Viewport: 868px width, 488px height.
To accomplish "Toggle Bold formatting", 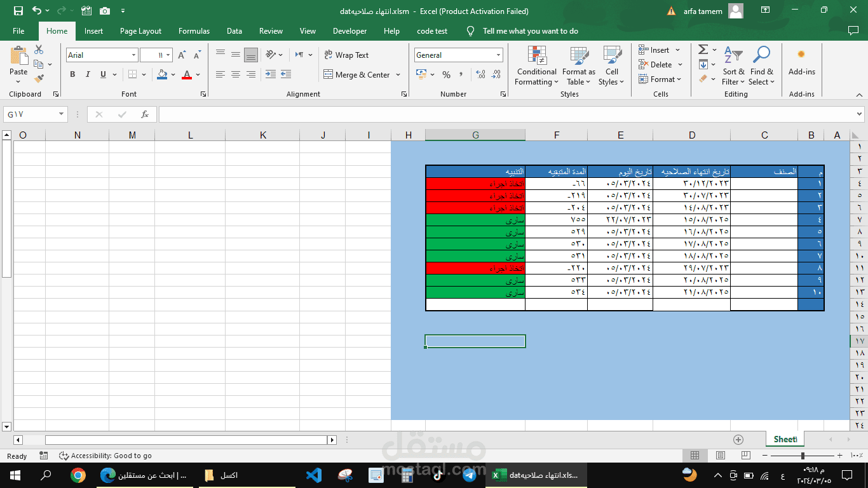I will pyautogui.click(x=72, y=74).
